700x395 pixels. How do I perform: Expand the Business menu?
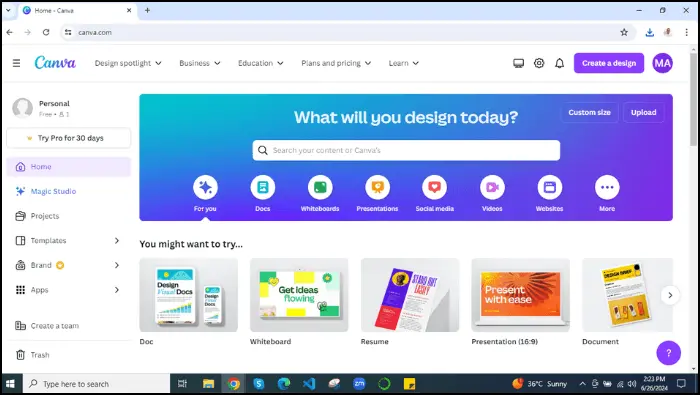coord(200,63)
